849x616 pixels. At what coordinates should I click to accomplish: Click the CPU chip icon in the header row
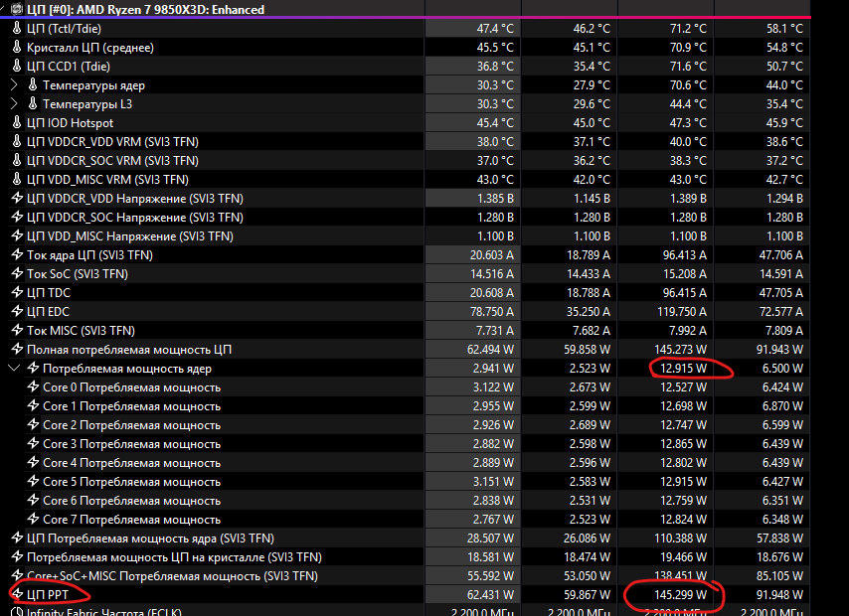(x=17, y=9)
